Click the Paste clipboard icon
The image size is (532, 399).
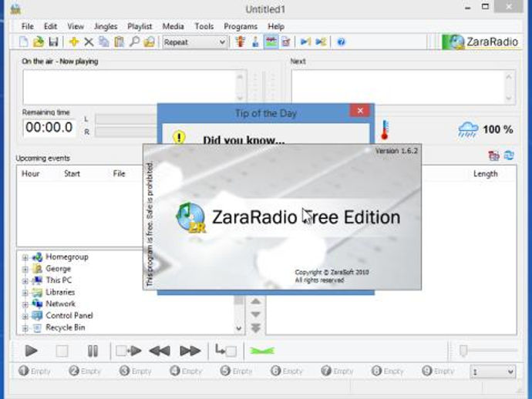(x=119, y=42)
